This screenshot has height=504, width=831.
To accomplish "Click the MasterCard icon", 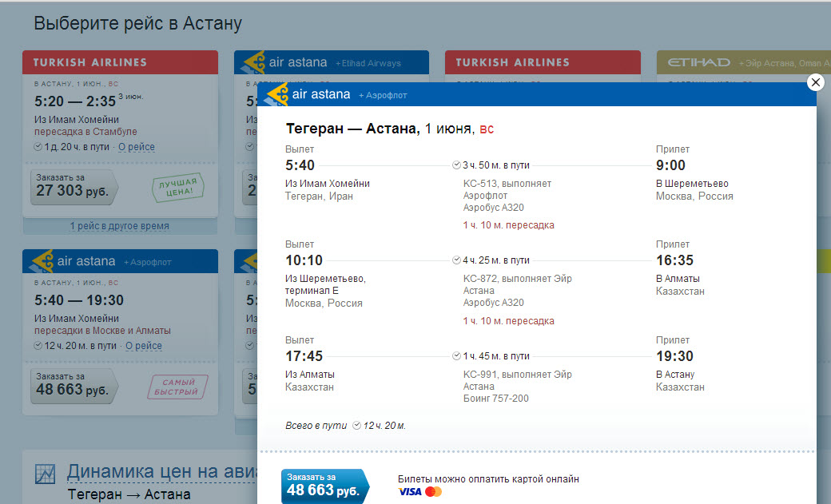I will [x=434, y=492].
